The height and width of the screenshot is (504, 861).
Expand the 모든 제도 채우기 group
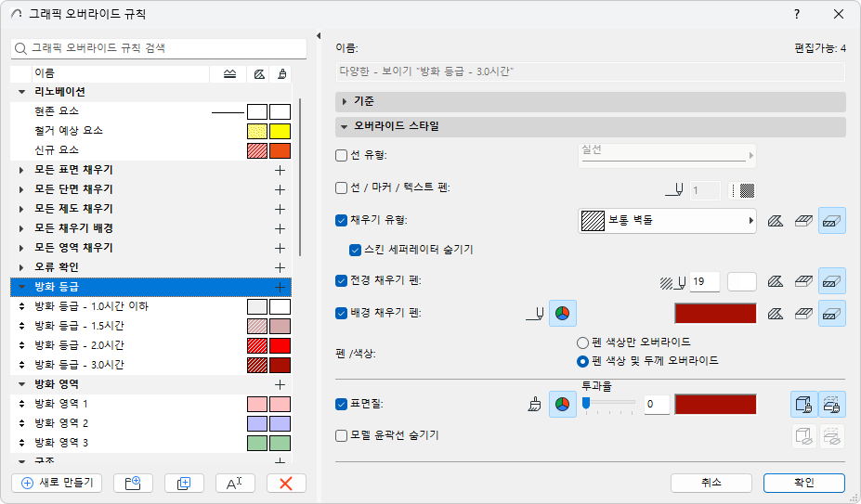21,209
